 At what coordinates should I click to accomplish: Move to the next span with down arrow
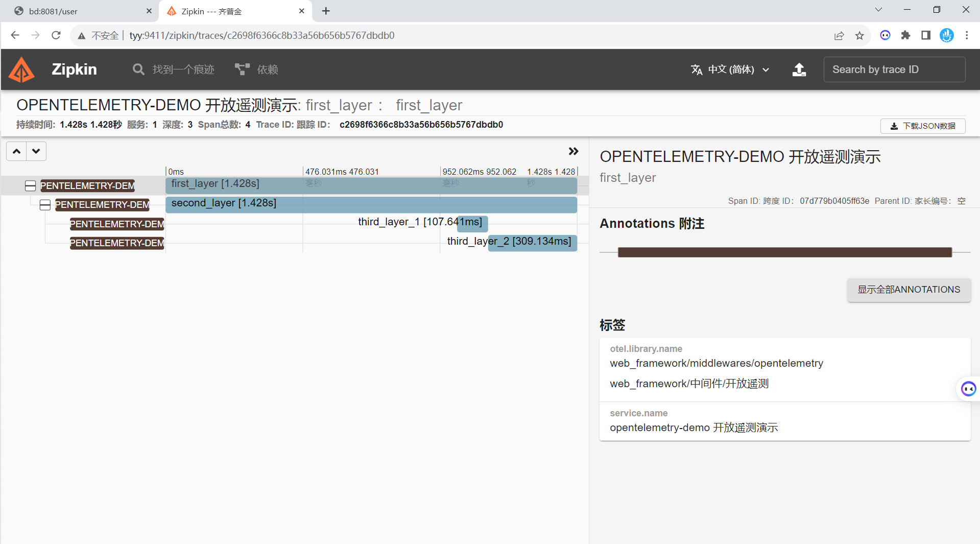(36, 151)
